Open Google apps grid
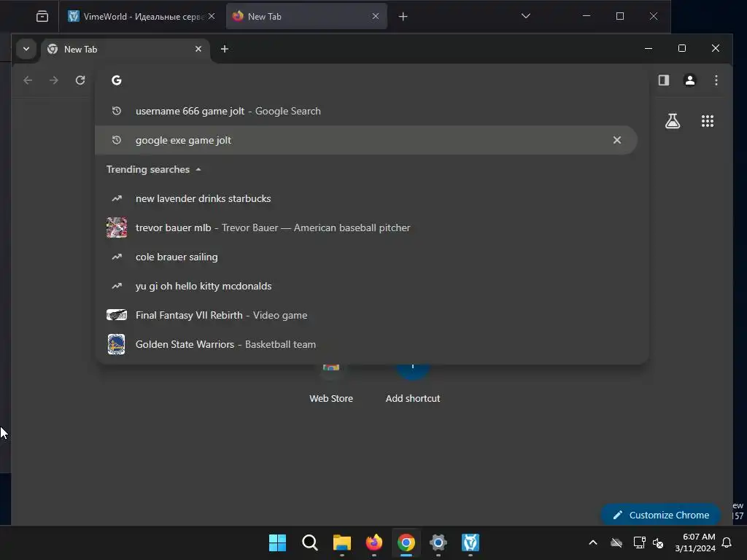 tap(708, 121)
